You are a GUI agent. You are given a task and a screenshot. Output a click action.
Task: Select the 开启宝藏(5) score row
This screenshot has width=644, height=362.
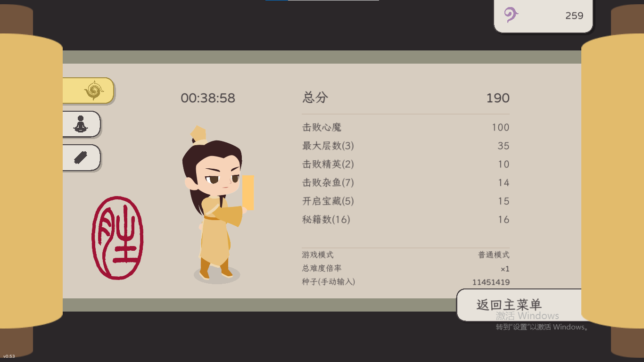coord(406,201)
